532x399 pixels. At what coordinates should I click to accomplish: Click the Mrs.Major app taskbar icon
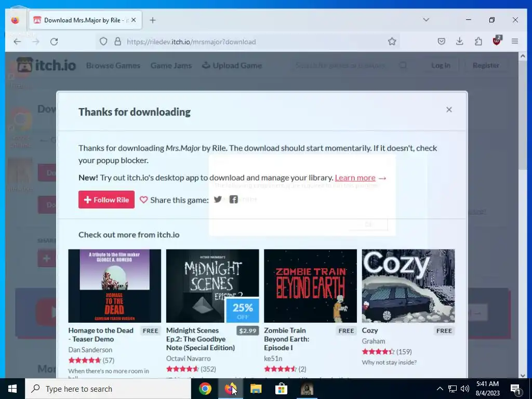307,389
